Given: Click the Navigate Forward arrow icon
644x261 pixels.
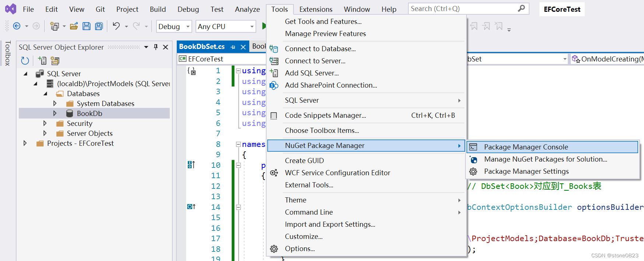Looking at the screenshot, I should pos(36,26).
